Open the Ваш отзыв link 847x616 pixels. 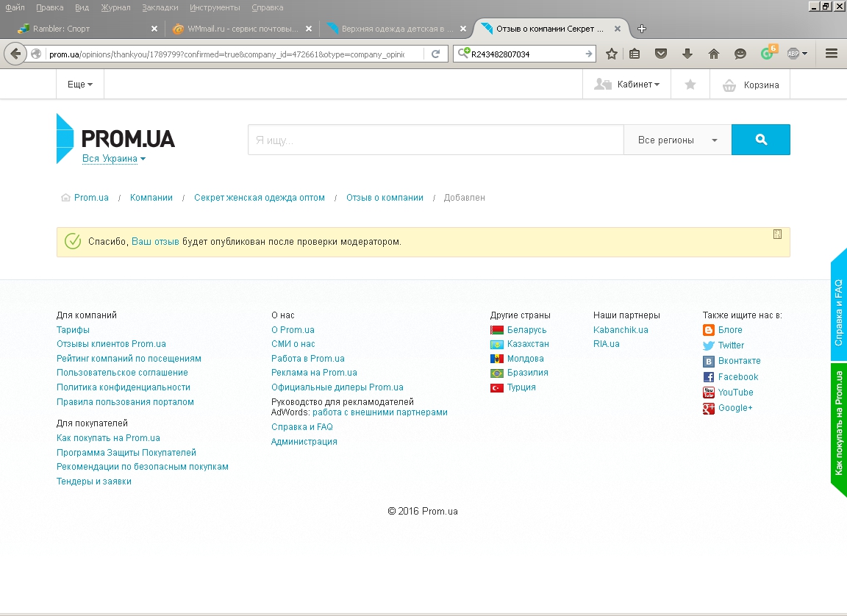155,242
